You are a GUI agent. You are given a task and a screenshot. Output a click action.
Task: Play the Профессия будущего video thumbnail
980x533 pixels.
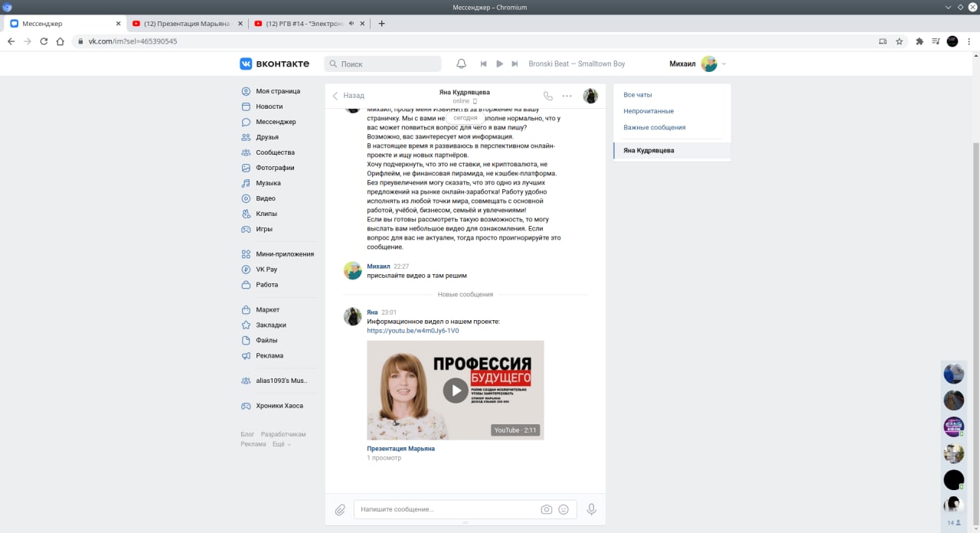[x=456, y=390]
